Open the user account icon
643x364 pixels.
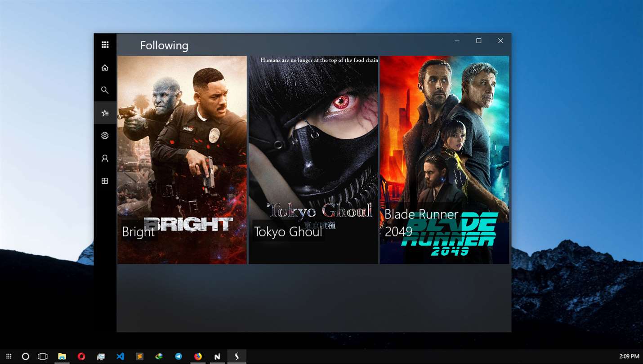(105, 158)
